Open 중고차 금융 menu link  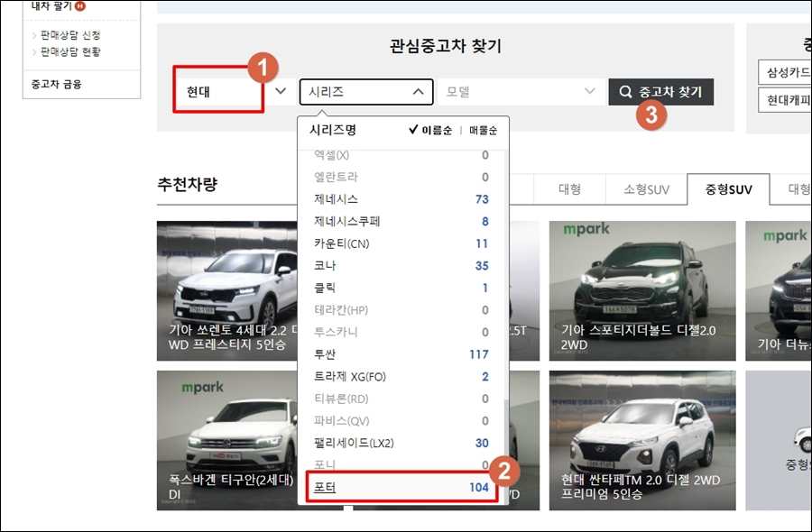click(56, 85)
